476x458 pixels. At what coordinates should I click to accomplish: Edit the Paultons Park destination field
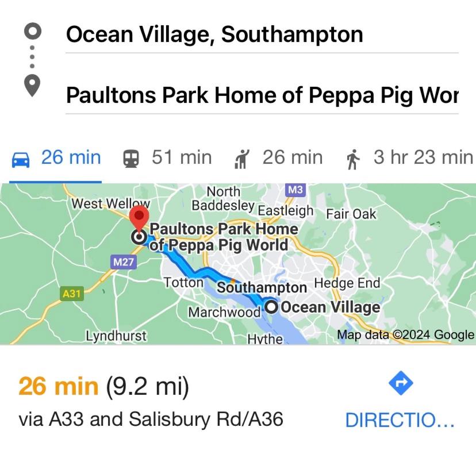[x=262, y=95]
